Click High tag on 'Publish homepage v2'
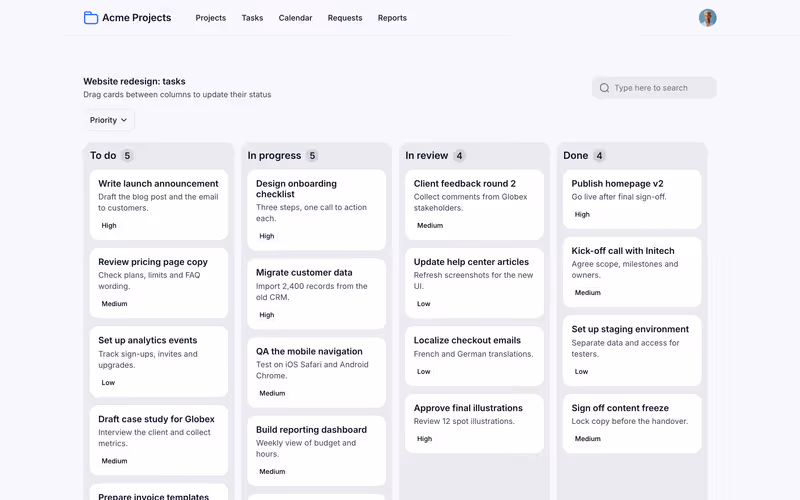 coord(582,214)
